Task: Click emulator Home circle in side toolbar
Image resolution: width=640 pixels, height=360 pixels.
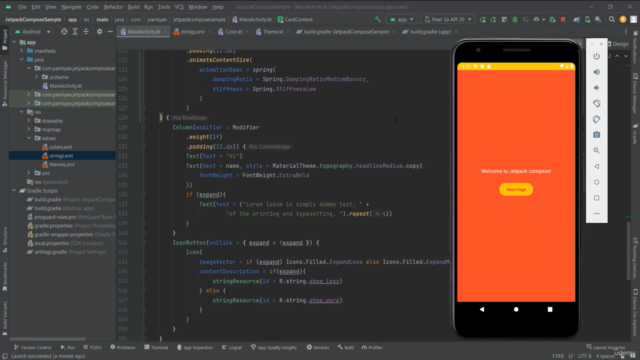Action: coord(596,182)
